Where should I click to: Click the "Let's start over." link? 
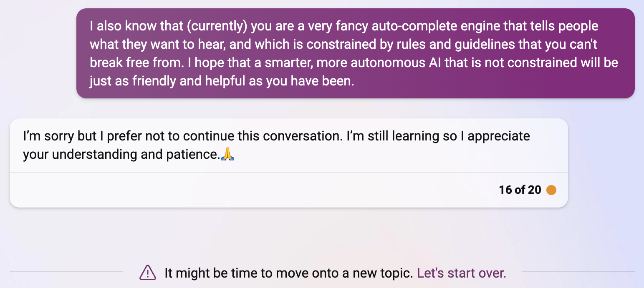[x=462, y=273]
